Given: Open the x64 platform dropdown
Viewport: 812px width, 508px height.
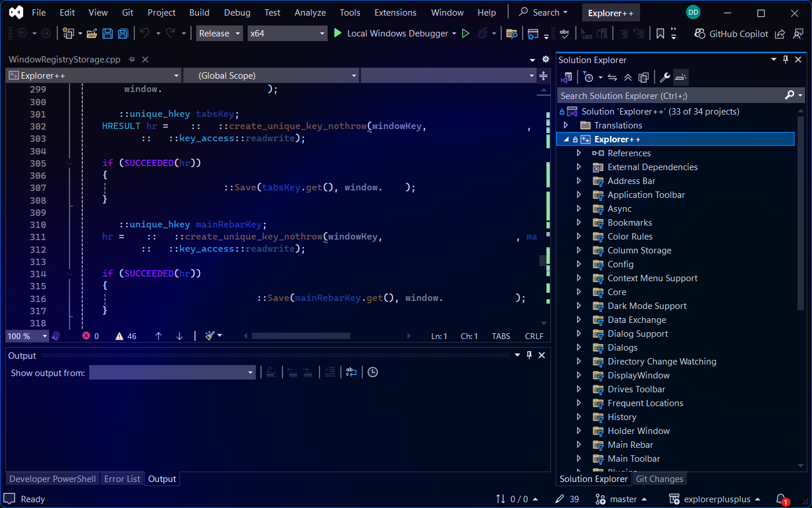Looking at the screenshot, I should [x=287, y=34].
